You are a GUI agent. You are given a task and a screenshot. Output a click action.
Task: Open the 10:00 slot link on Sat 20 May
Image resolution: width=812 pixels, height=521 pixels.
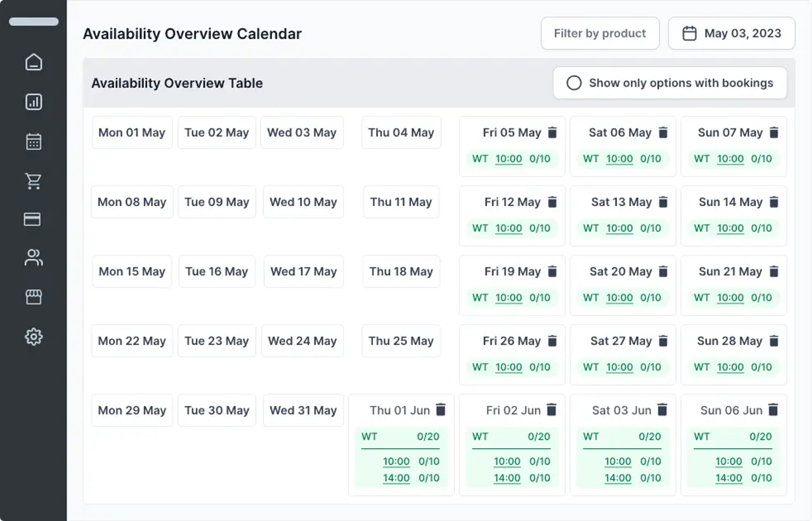click(619, 298)
